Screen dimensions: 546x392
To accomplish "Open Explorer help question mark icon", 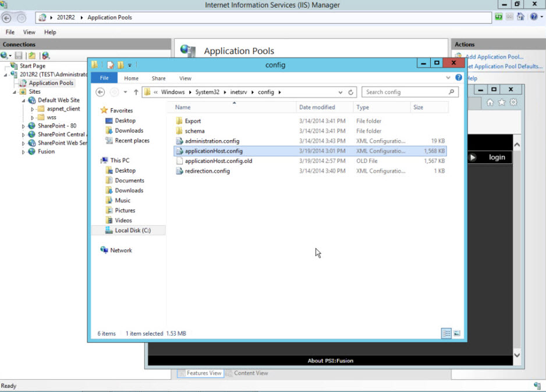I will tap(459, 77).
